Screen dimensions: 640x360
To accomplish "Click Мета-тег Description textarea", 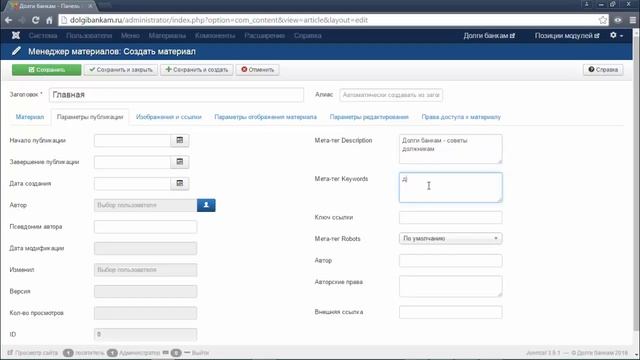I will pos(451,149).
